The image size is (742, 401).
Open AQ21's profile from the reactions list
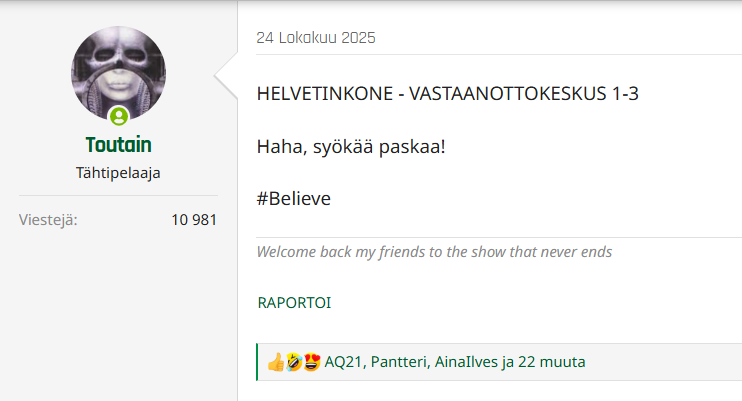(342, 362)
